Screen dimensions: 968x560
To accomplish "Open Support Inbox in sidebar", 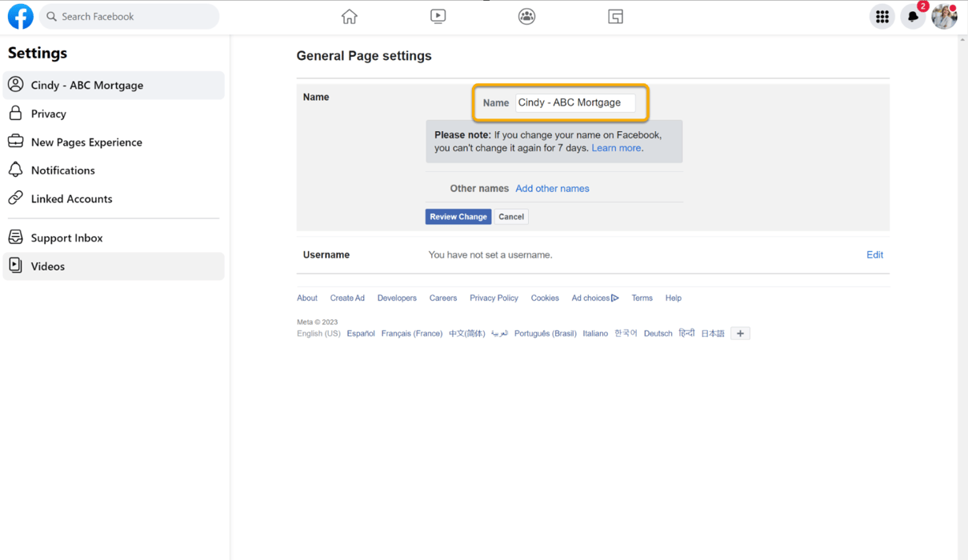I will 66,238.
